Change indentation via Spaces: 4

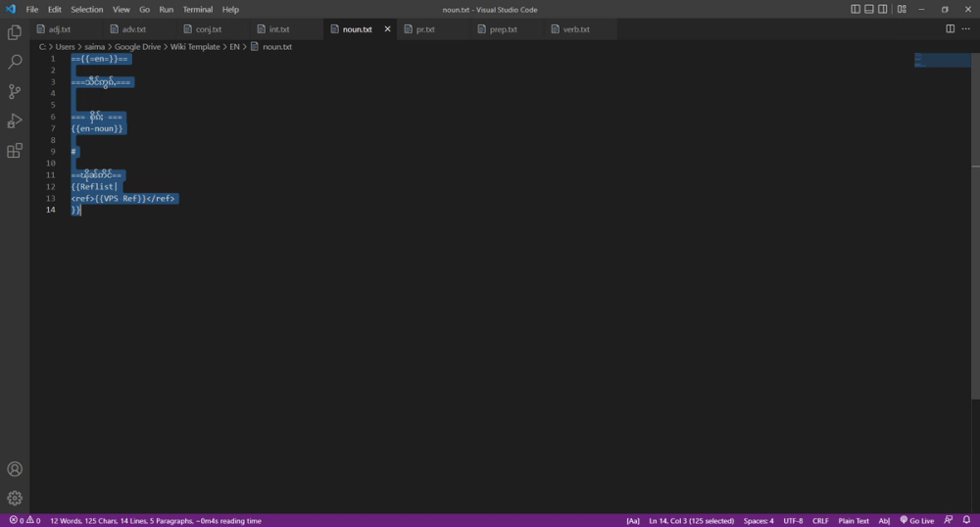(x=759, y=520)
